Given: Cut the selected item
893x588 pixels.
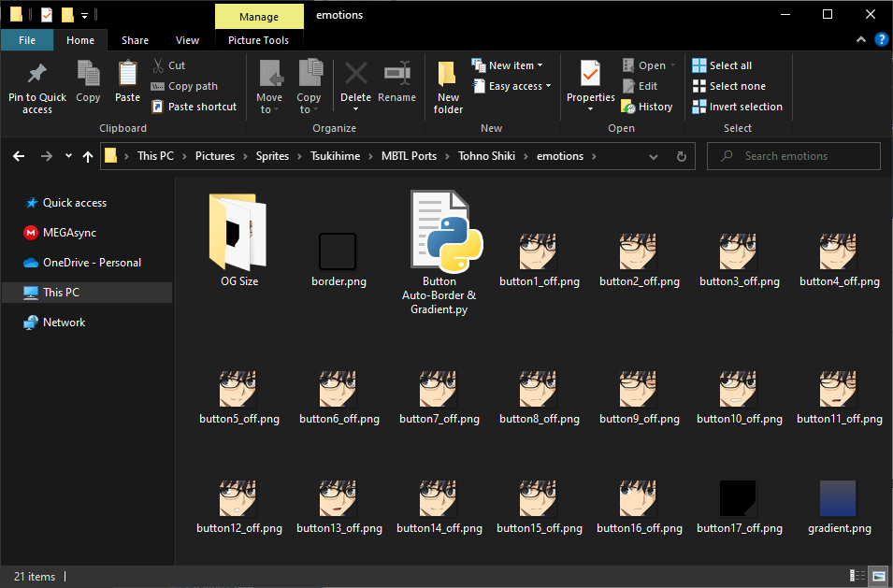Looking at the screenshot, I should (168, 65).
